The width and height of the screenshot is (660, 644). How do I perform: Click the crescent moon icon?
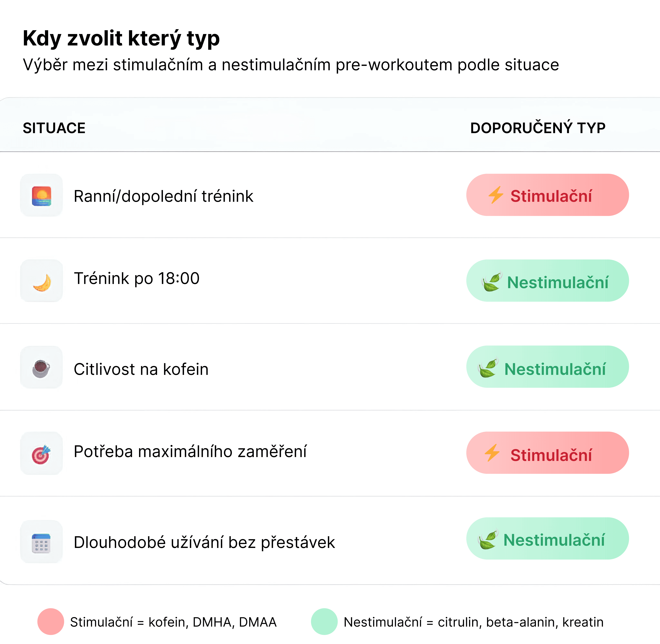(42, 282)
